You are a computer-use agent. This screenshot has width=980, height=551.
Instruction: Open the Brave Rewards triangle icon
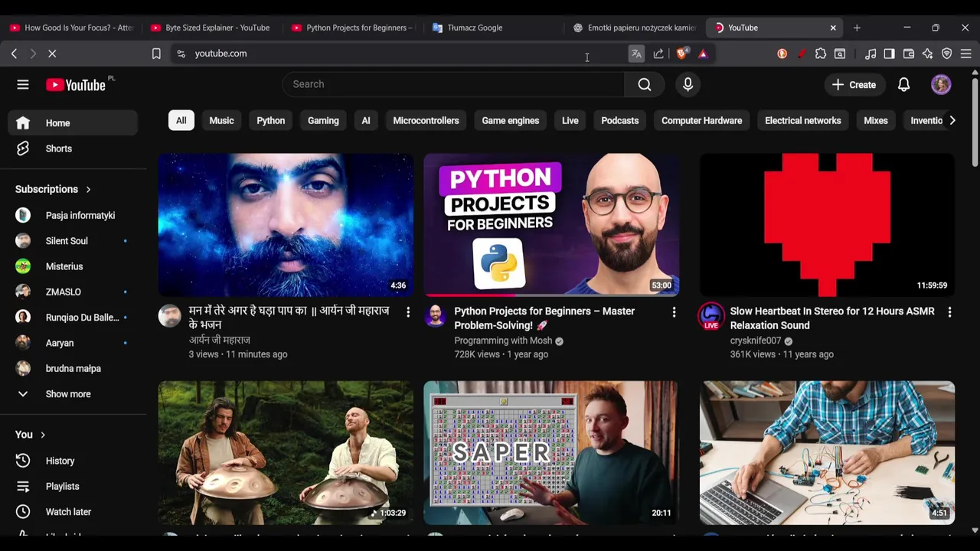[703, 54]
